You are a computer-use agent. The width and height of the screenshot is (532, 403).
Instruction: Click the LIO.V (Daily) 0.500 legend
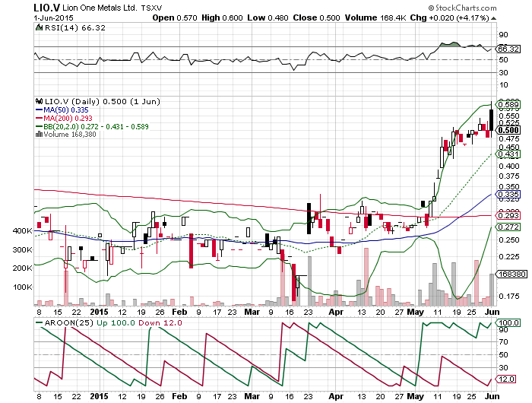(102, 102)
